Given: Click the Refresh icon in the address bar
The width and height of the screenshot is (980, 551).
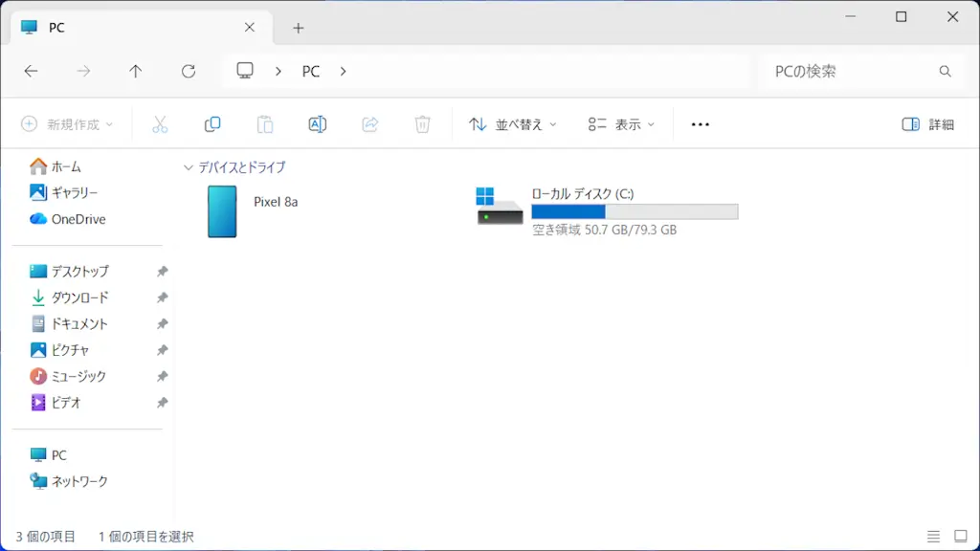Looking at the screenshot, I should [x=189, y=71].
